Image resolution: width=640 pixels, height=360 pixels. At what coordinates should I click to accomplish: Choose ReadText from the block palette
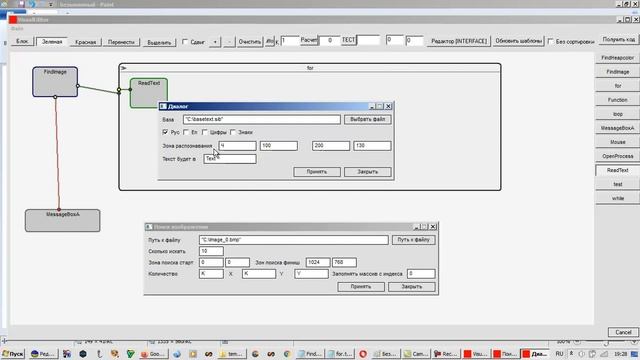[617, 170]
